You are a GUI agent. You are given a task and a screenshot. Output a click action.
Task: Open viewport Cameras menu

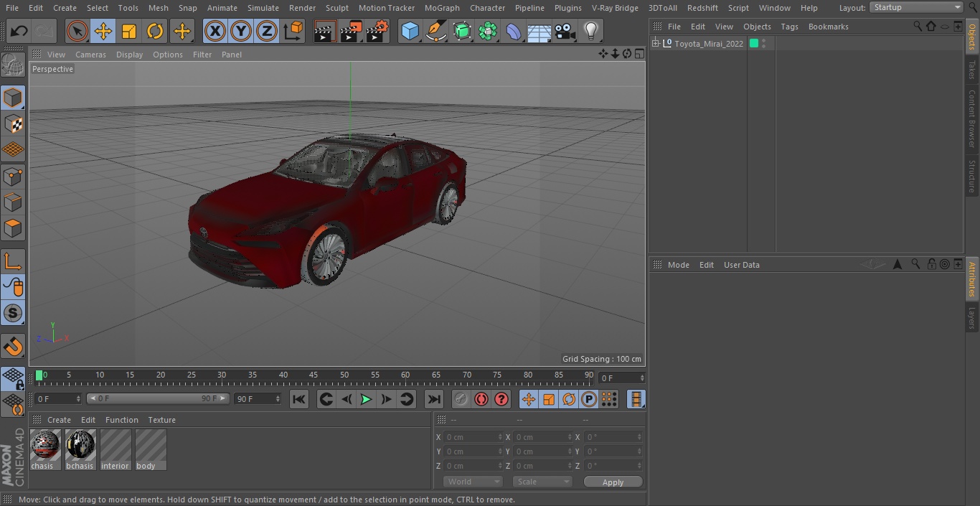(x=90, y=55)
